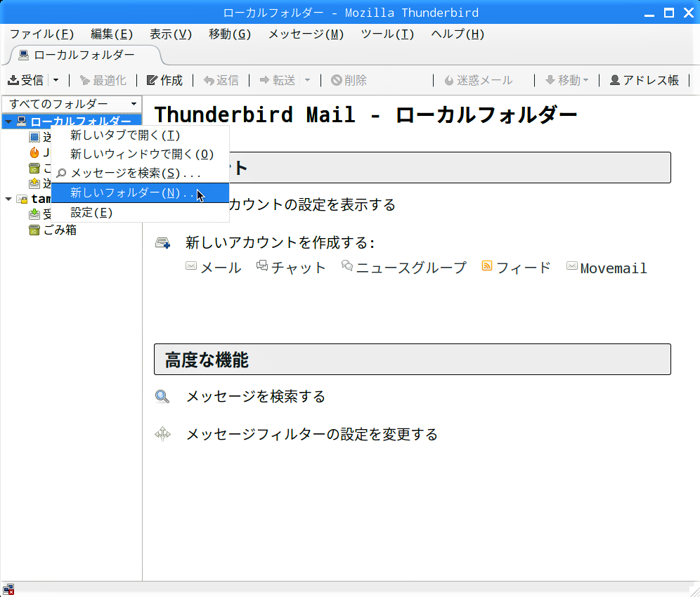This screenshot has height=597, width=700.
Task: Click メッセージフィルターの設定を変更する link
Action: tap(311, 434)
